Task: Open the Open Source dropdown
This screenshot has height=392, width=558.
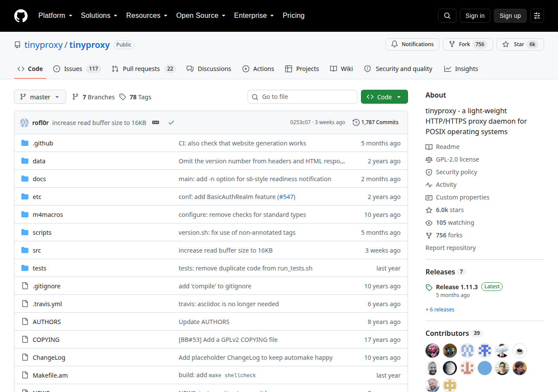Action: tap(201, 16)
